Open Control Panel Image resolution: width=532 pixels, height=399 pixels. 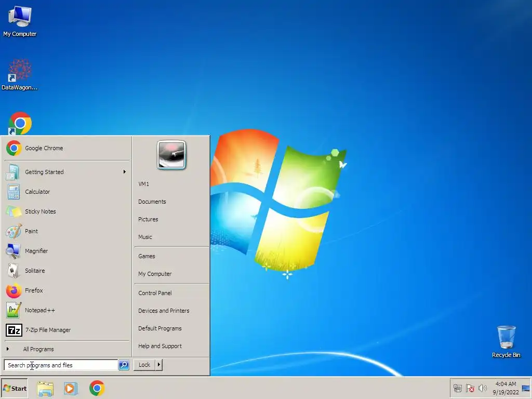point(171,293)
